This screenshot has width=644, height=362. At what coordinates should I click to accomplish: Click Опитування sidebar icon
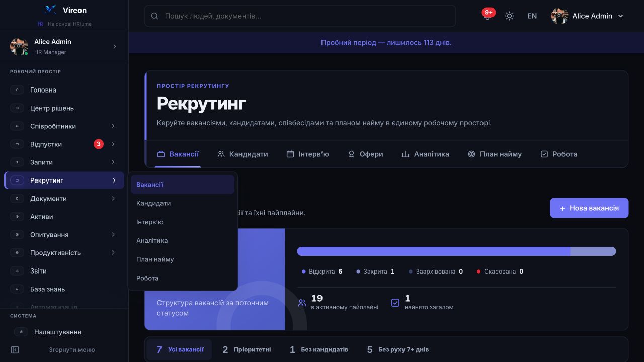[17, 235]
